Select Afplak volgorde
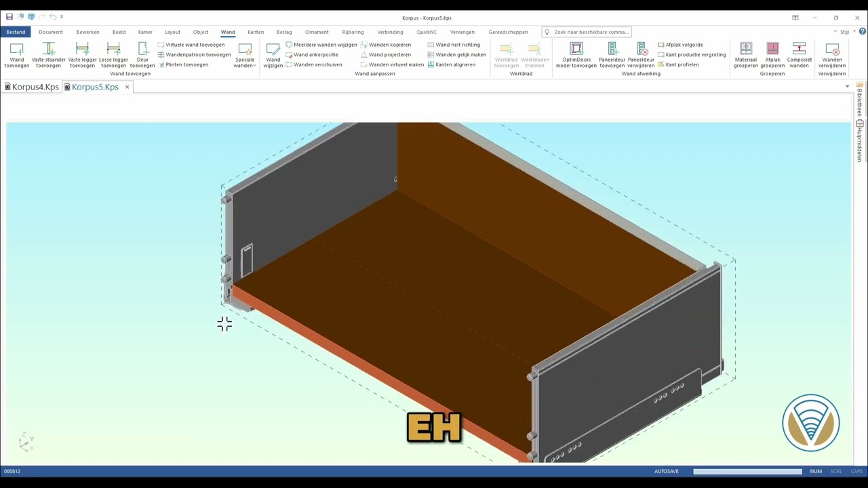The width and height of the screenshot is (868, 488). click(680, 45)
